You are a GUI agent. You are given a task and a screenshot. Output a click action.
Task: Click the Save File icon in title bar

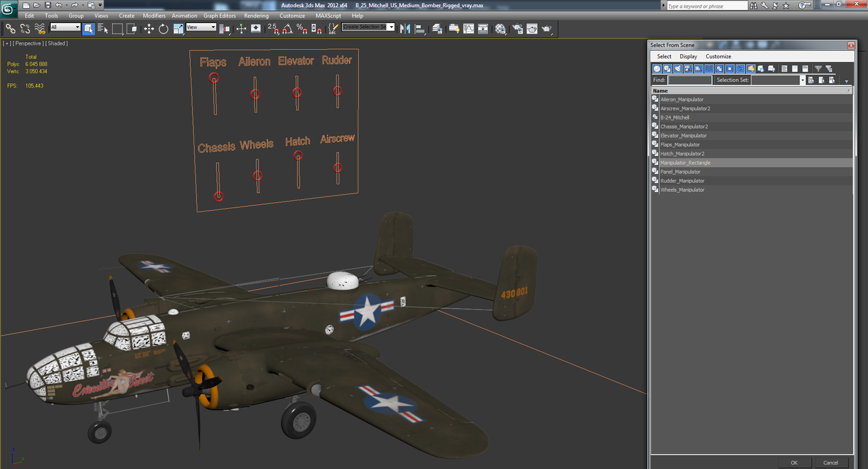pos(48,5)
